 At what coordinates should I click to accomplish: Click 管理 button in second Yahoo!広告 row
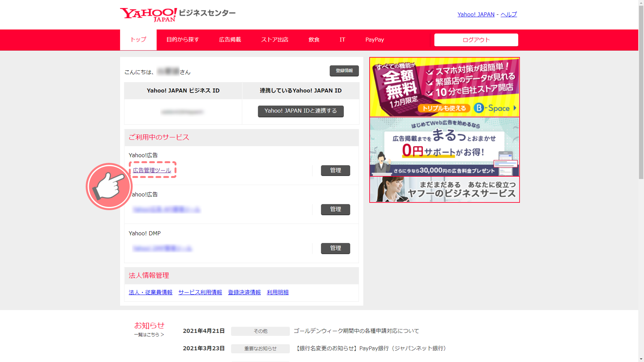click(x=335, y=209)
